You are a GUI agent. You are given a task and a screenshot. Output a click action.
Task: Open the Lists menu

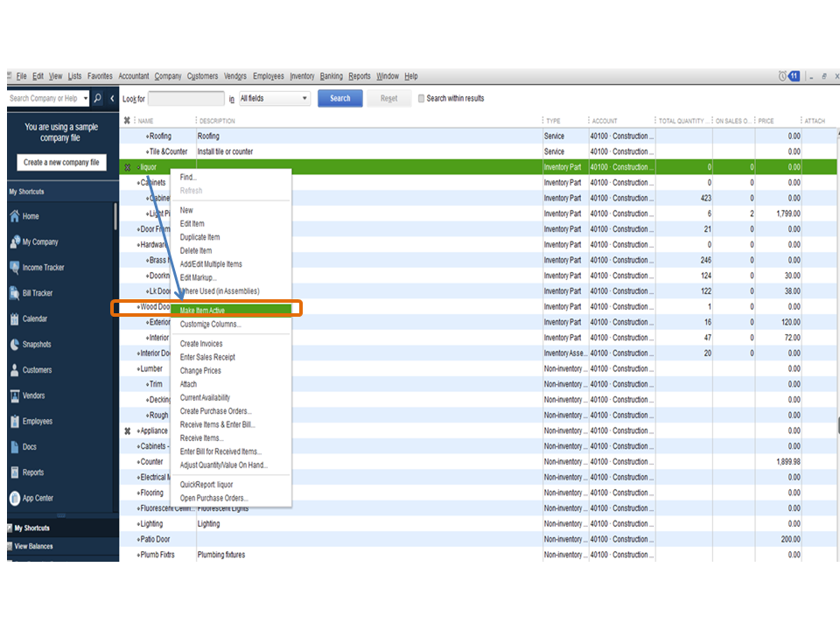[74, 76]
